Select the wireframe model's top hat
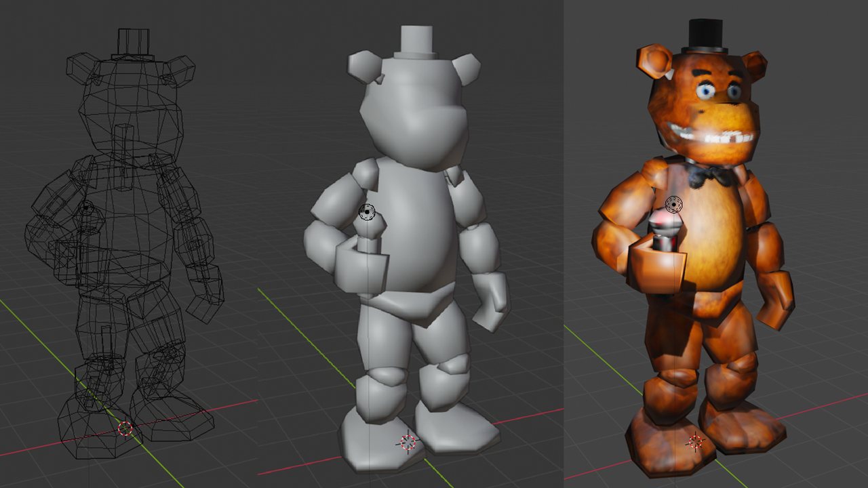Viewport: 868px width, 488px height. (134, 45)
